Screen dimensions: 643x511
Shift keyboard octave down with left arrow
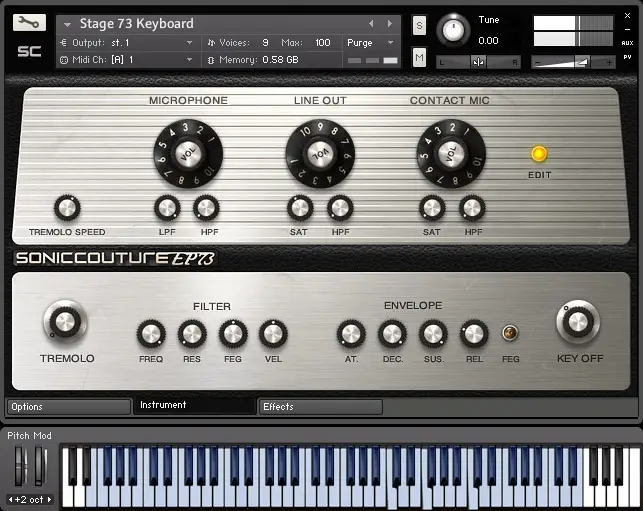(11, 499)
